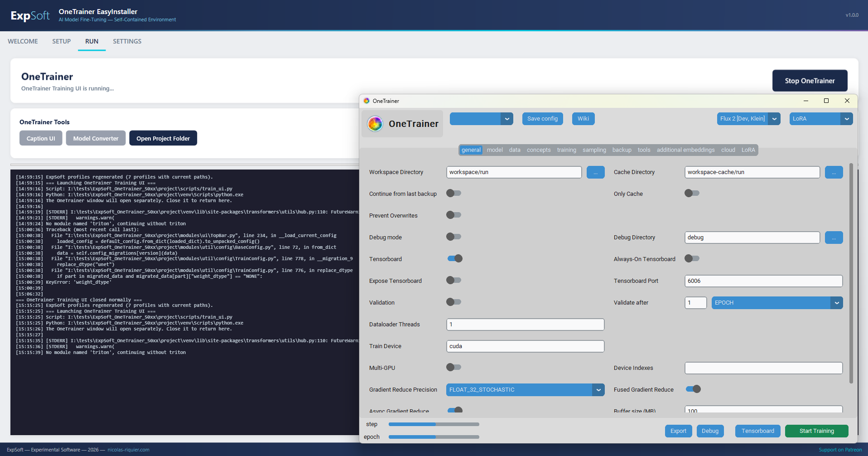Click Dataloader Threads input field
Image resolution: width=868 pixels, height=456 pixels.
point(525,325)
